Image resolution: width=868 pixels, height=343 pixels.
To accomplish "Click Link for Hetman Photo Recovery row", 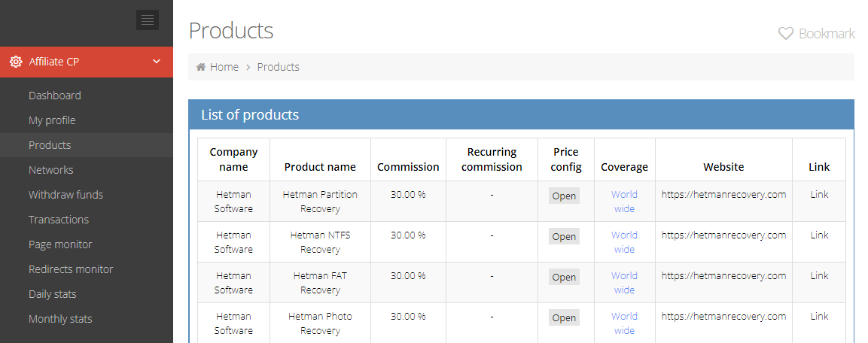I will 819,317.
